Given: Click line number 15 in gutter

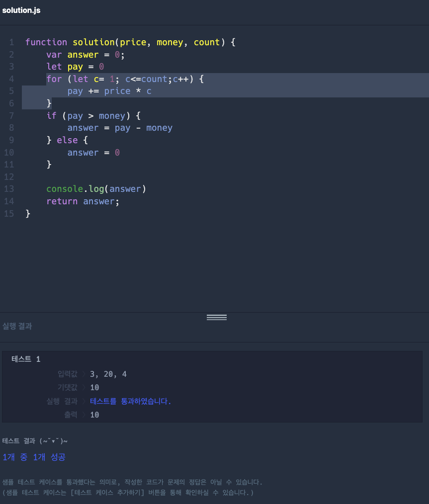Looking at the screenshot, I should (x=9, y=213).
